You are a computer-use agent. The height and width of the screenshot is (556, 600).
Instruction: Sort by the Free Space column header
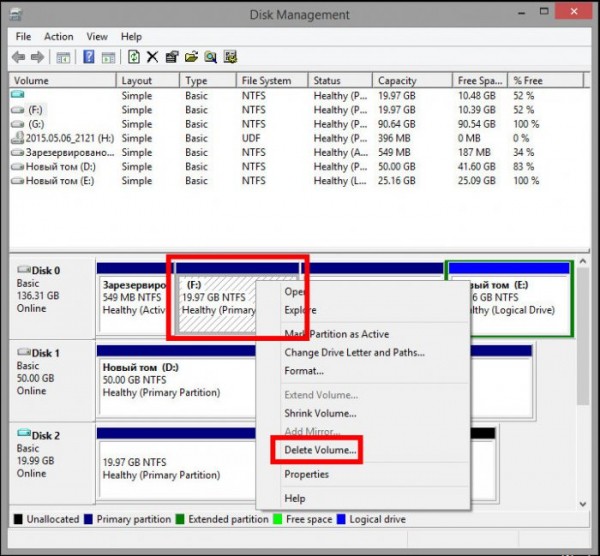click(480, 80)
